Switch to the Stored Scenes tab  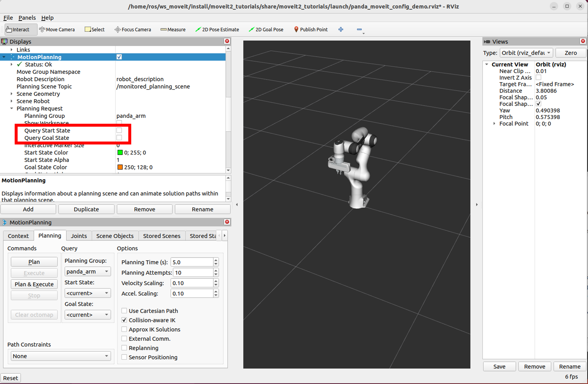[x=162, y=236]
